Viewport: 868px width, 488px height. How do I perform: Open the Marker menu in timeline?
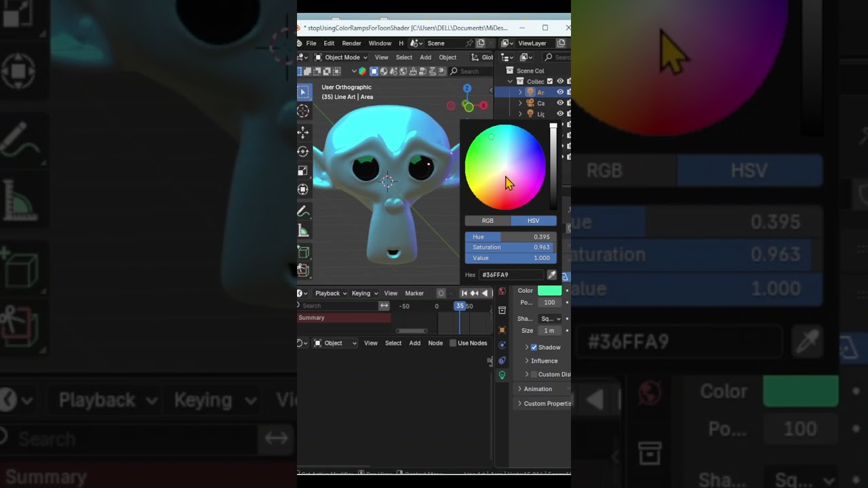click(x=414, y=293)
